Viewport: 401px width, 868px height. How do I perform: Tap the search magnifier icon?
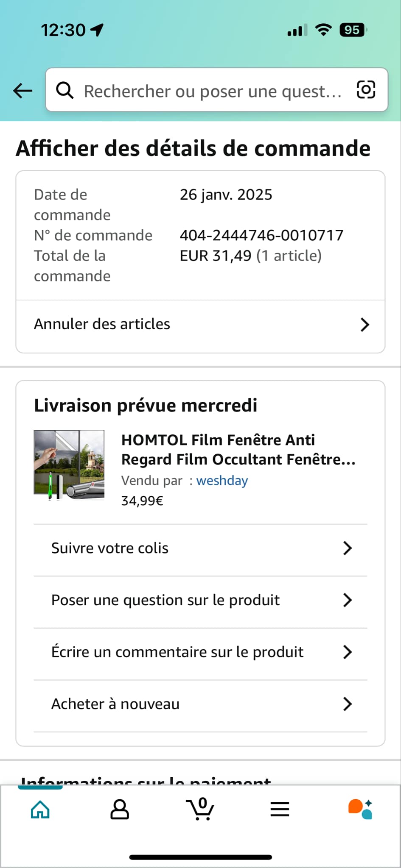[x=65, y=90]
